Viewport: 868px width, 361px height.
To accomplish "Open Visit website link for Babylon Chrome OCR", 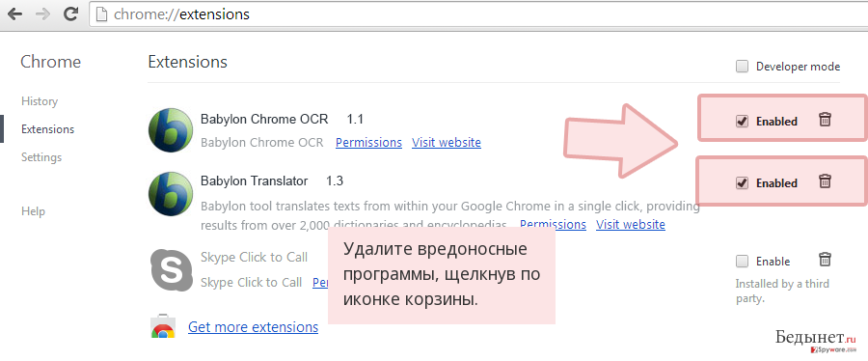I will tap(447, 142).
